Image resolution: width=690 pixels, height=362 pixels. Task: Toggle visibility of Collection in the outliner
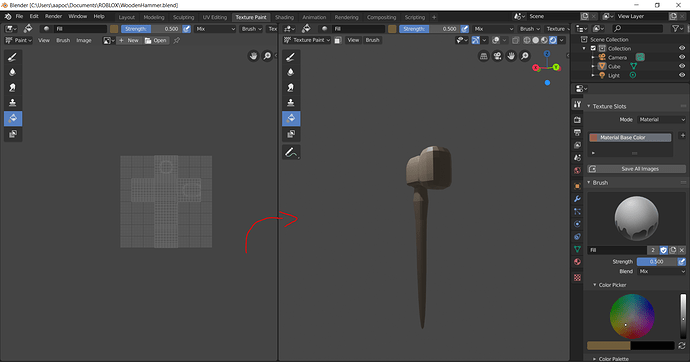pos(682,48)
